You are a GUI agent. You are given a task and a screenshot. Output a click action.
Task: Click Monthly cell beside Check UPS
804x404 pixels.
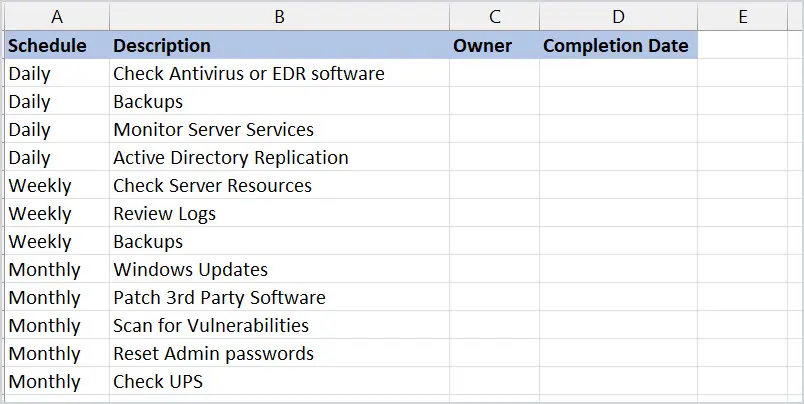click(57, 381)
